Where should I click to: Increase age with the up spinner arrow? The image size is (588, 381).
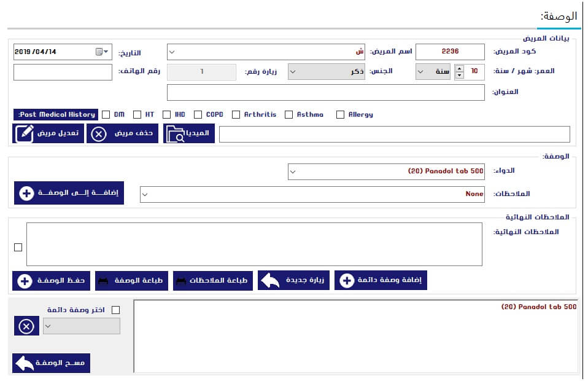click(x=459, y=68)
